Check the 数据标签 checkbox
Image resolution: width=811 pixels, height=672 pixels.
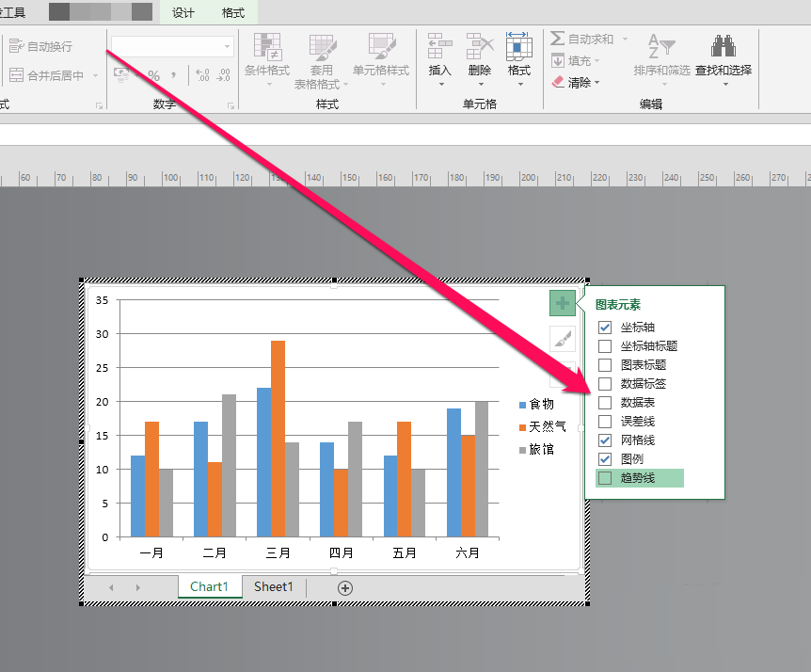tap(605, 384)
